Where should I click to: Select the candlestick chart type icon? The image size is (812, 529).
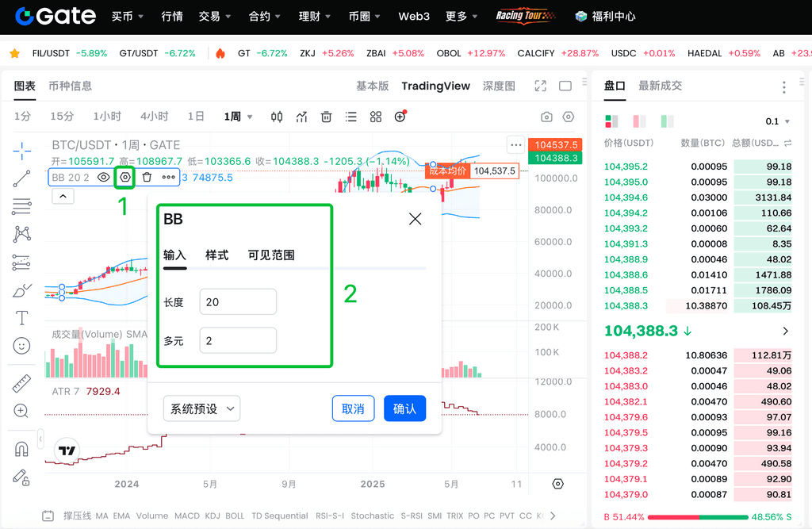click(277, 117)
